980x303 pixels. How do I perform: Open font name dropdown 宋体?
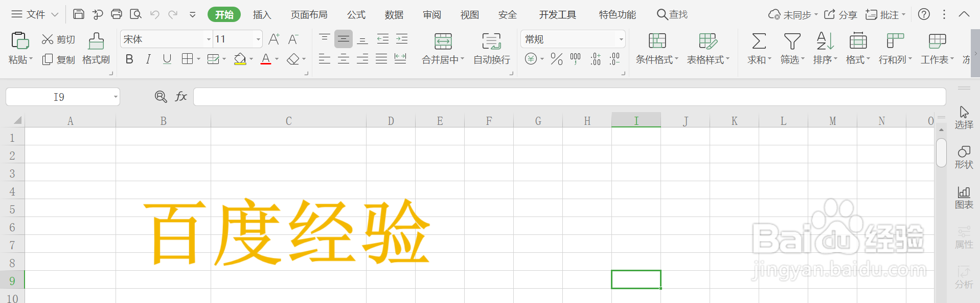pos(209,39)
